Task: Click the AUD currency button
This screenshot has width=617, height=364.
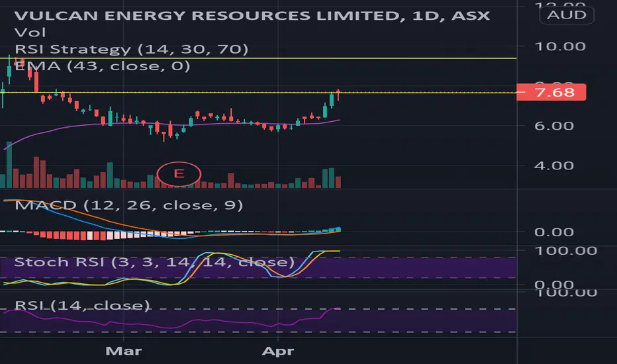Action: pyautogui.click(x=566, y=15)
